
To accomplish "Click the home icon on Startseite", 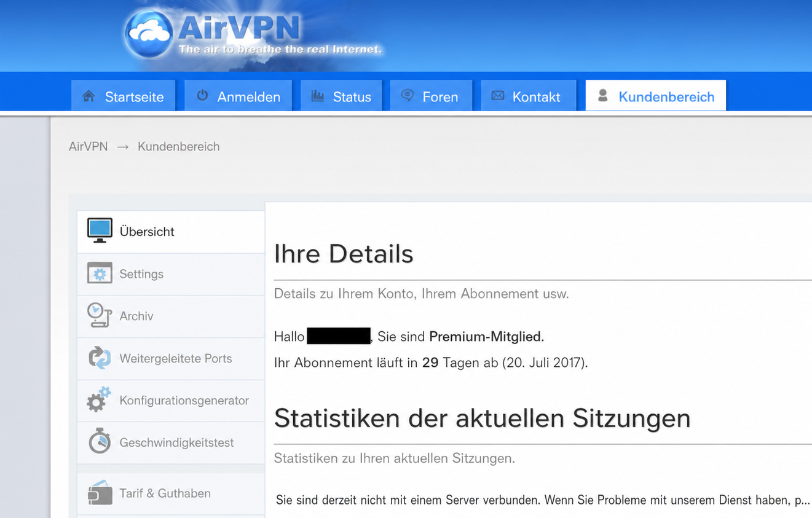I will (89, 96).
